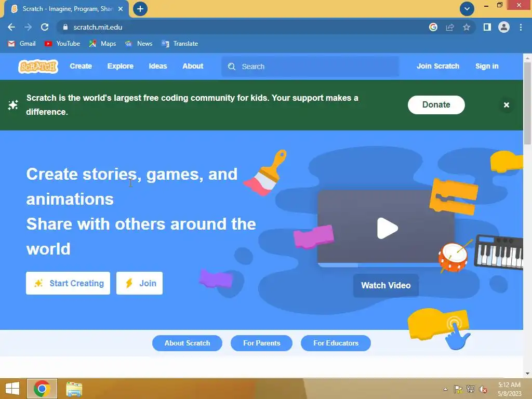Open the Translate bookmark
The height and width of the screenshot is (399, 532).
[x=180, y=44]
